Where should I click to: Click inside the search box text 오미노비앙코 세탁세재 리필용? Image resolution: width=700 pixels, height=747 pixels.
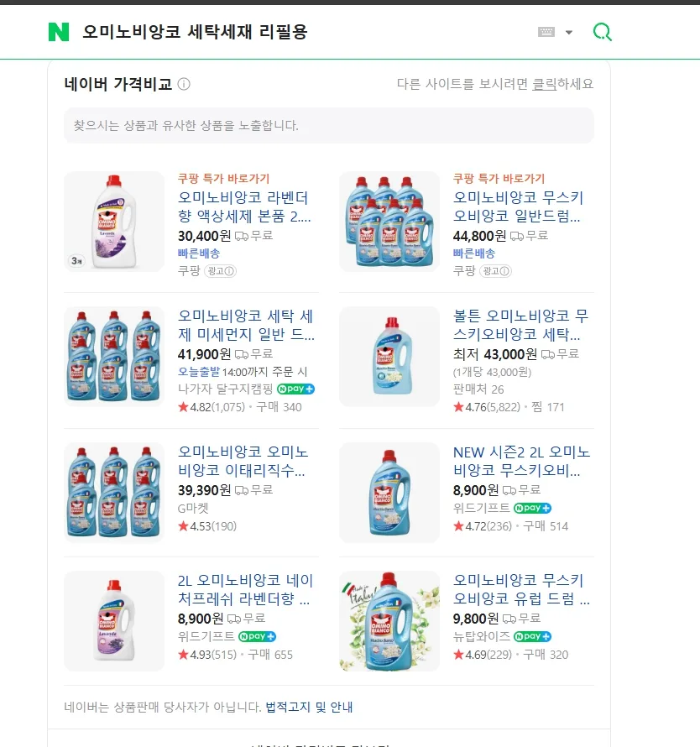(x=195, y=32)
